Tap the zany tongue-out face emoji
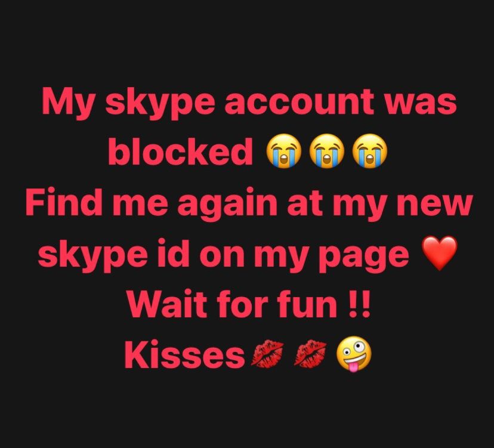The height and width of the screenshot is (448, 494). (x=354, y=354)
